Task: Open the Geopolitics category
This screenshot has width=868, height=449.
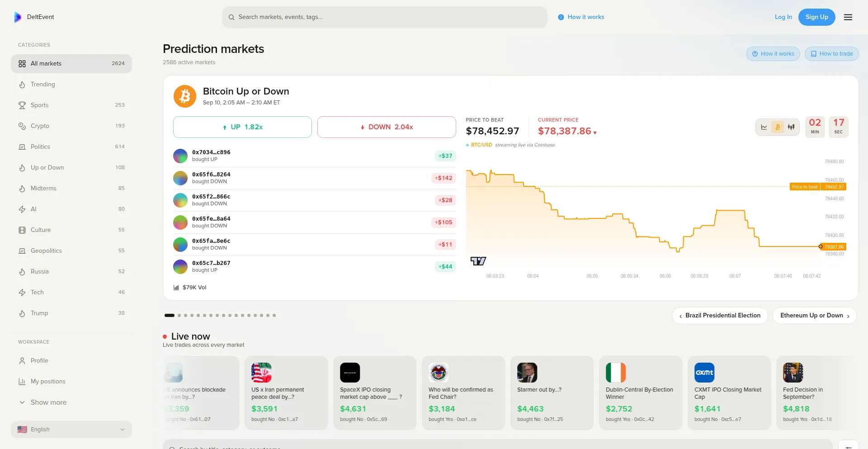Action: 71,251
